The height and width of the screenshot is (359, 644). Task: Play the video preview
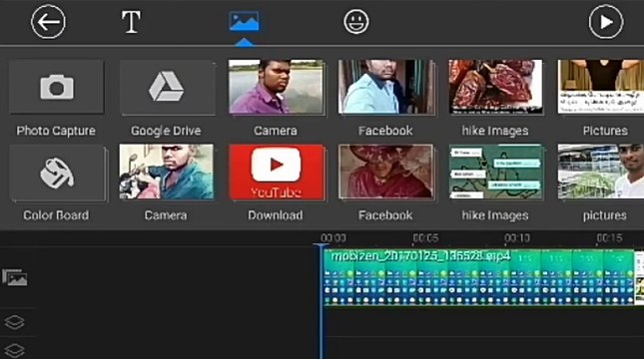(x=606, y=22)
